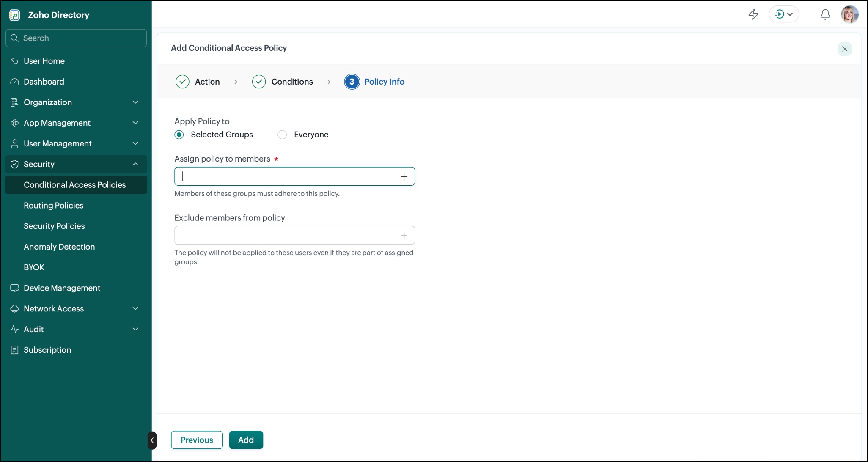Close the Add Conditional Access Policy panel
This screenshot has width=868, height=462.
pyautogui.click(x=845, y=49)
